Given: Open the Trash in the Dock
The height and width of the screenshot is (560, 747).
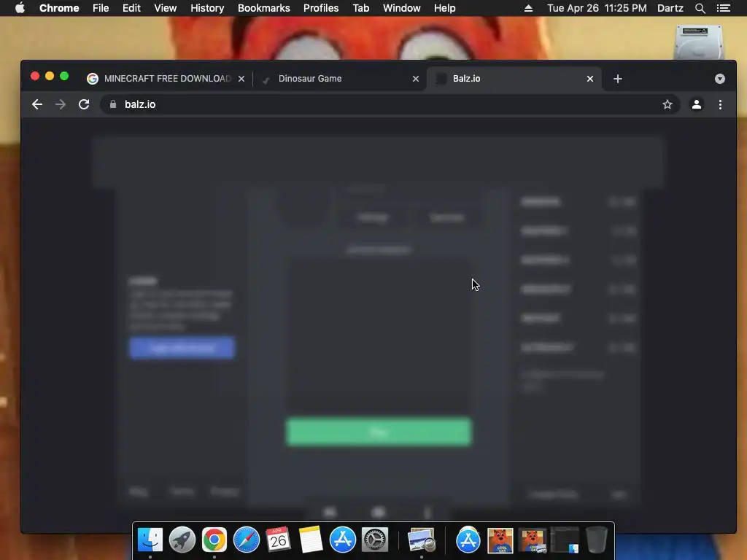Looking at the screenshot, I should [x=597, y=540].
